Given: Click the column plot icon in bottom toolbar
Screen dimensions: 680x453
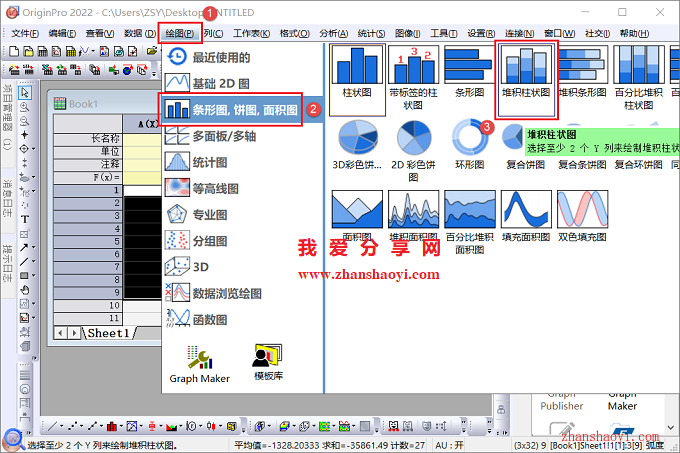Looking at the screenshot, I should coord(112,427).
